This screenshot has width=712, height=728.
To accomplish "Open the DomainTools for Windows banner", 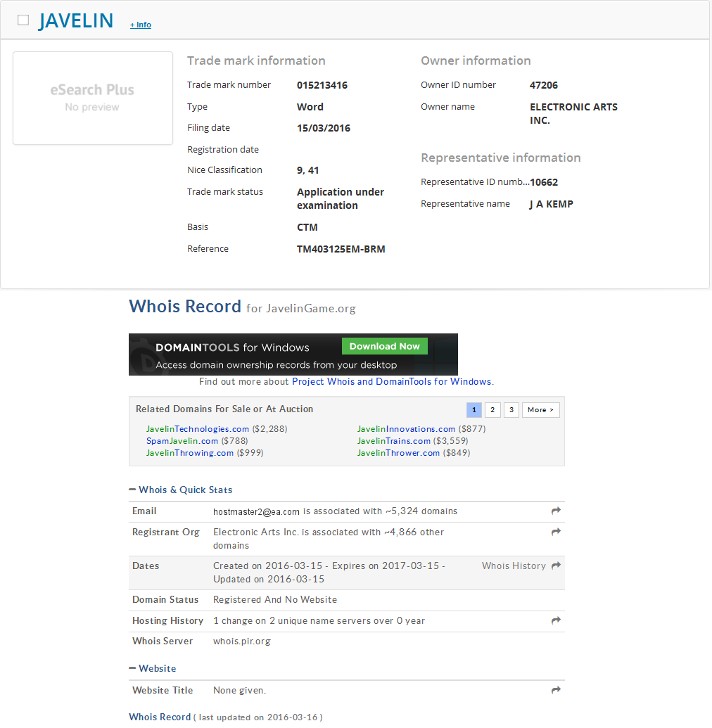I will tap(293, 355).
